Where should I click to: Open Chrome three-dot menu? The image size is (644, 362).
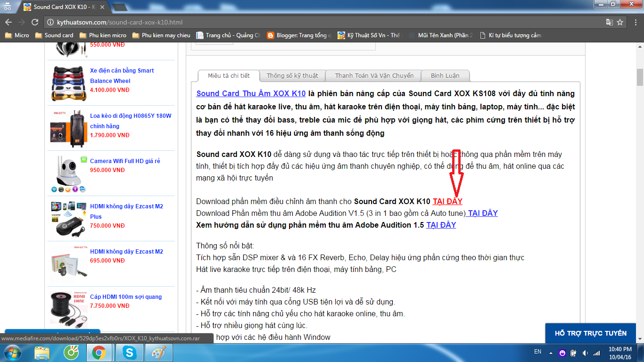tap(635, 22)
